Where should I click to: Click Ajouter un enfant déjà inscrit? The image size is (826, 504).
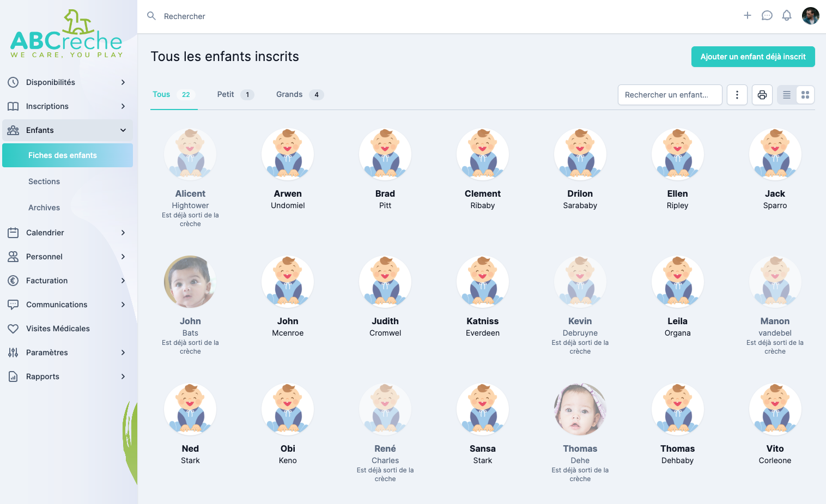[753, 57]
